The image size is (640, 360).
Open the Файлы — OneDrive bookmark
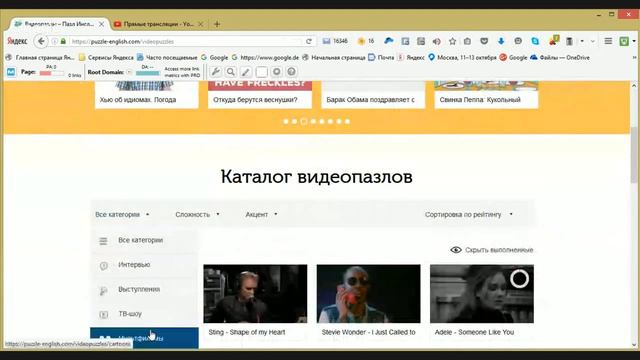pyautogui.click(x=560, y=58)
